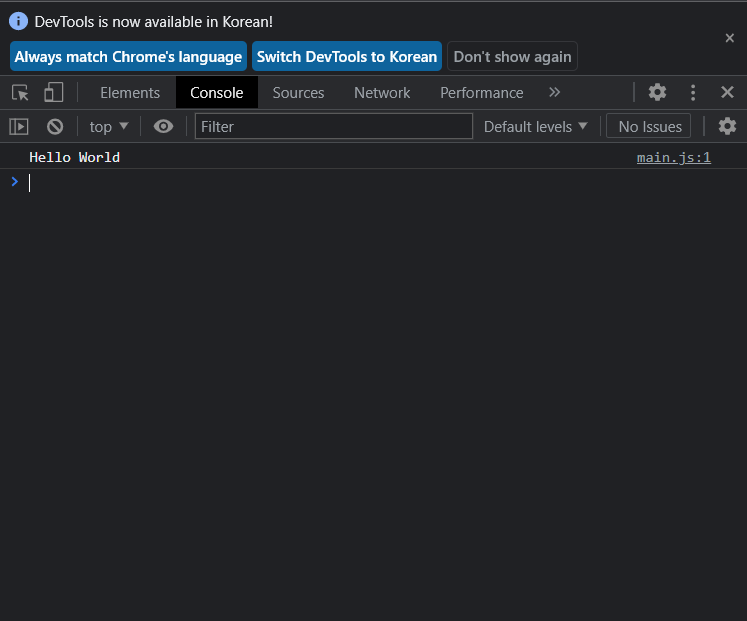Close the DevTools panel
The image size is (747, 621).
pos(727,92)
